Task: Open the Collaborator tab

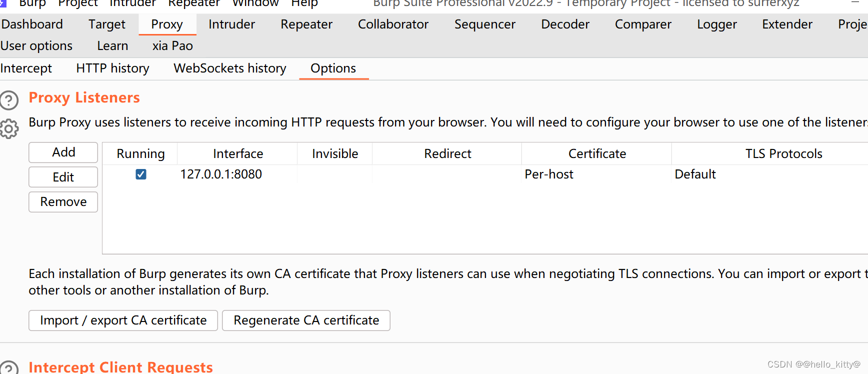Action: 393,24
